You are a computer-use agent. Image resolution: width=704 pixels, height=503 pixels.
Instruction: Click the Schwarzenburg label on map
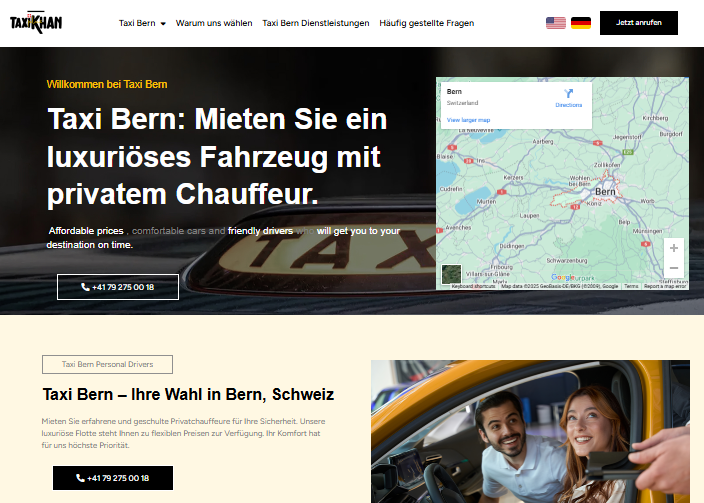click(567, 260)
